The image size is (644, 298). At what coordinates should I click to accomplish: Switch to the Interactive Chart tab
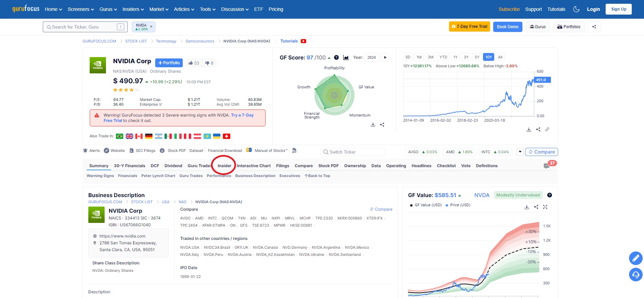(x=254, y=166)
